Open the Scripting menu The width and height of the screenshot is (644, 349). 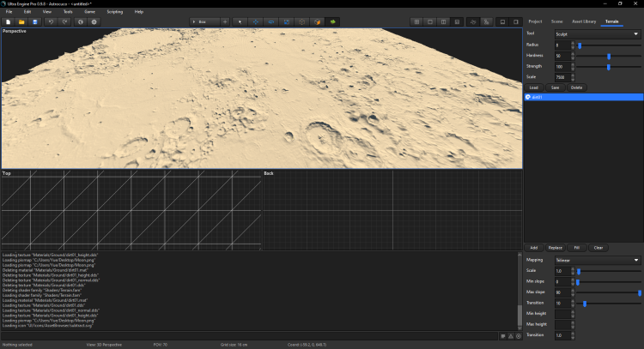[115, 11]
